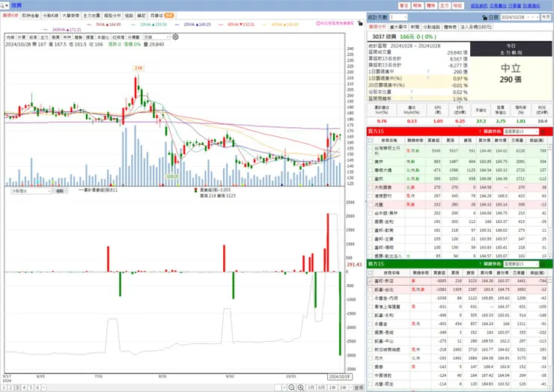
Task: Check the box for 凱基-台北 seller row
Action: point(371,290)
